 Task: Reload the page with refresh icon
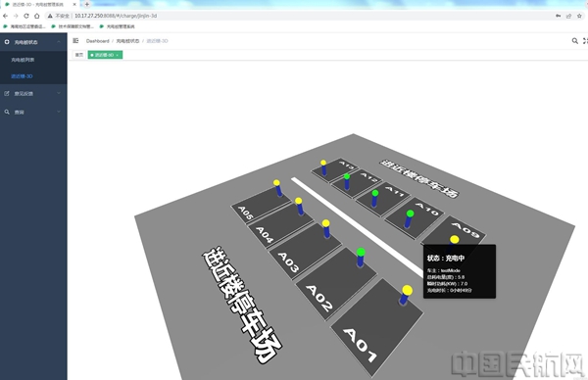tap(26, 16)
